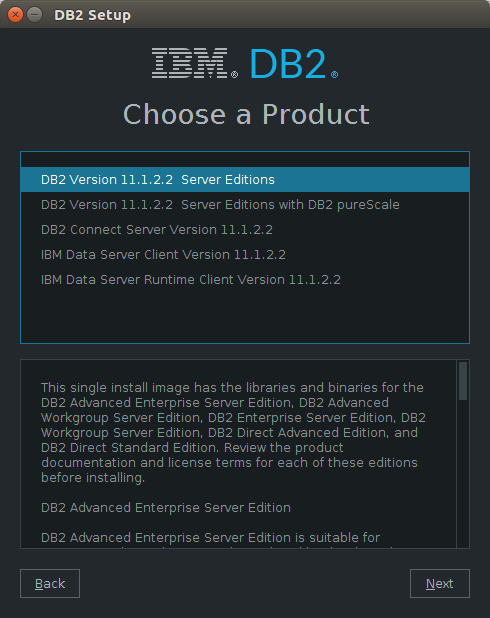Select DB2 Version 11.1.2.2 Server Editions
The height and width of the screenshot is (618, 490).
point(245,180)
